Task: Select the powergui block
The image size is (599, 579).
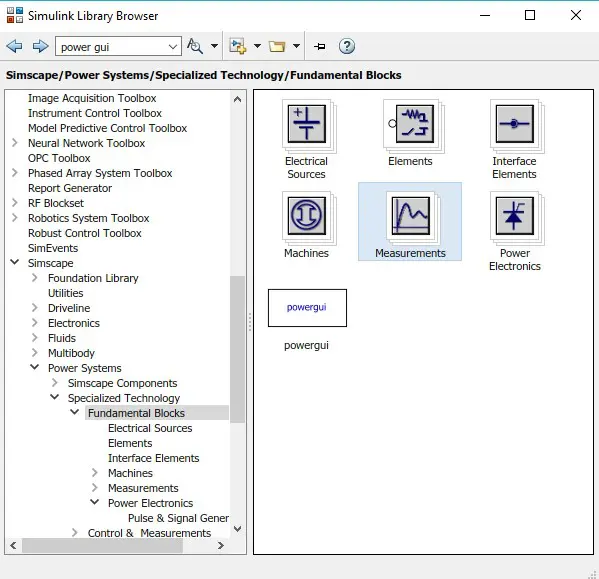Action: click(x=308, y=308)
